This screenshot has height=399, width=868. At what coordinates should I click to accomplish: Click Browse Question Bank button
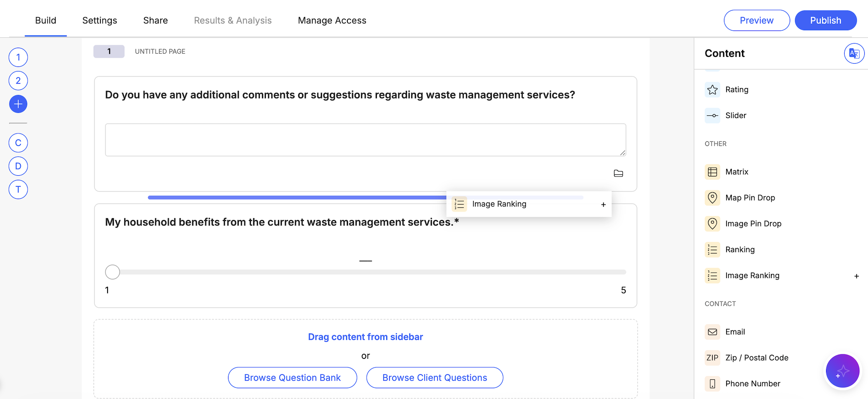coord(292,378)
